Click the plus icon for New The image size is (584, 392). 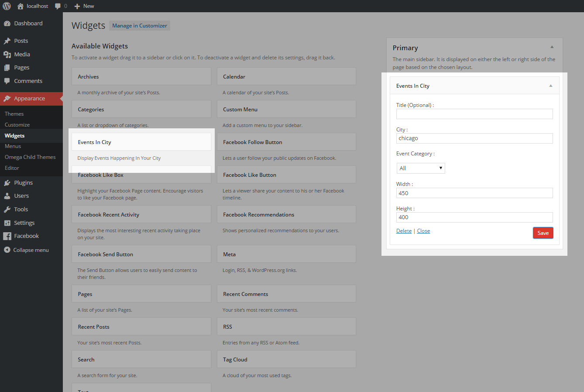point(77,6)
